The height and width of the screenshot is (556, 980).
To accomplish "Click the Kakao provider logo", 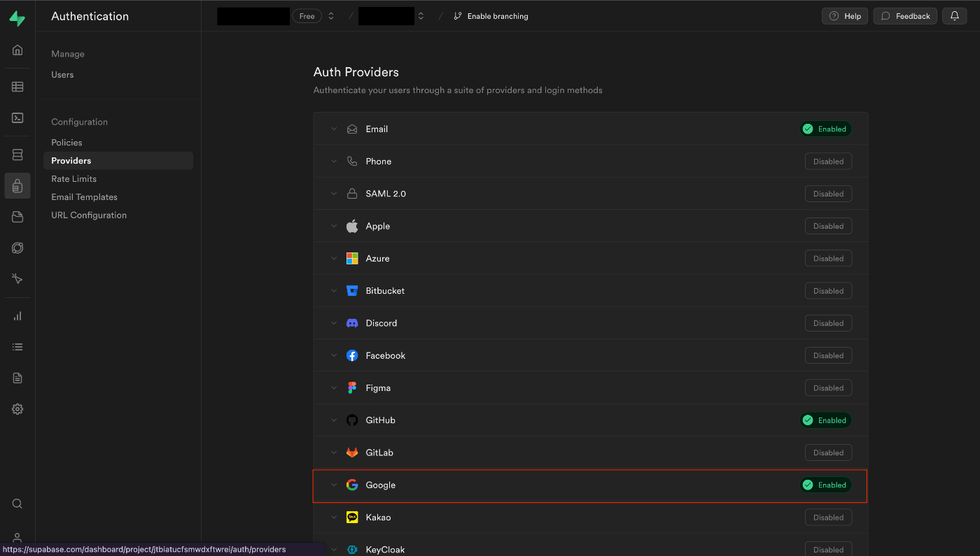I will coord(352,518).
